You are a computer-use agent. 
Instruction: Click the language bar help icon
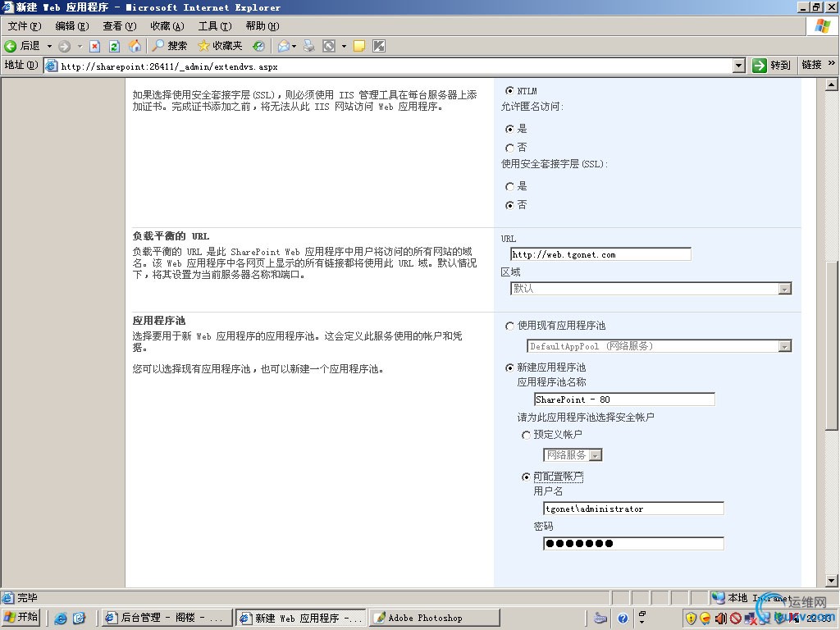623,619
